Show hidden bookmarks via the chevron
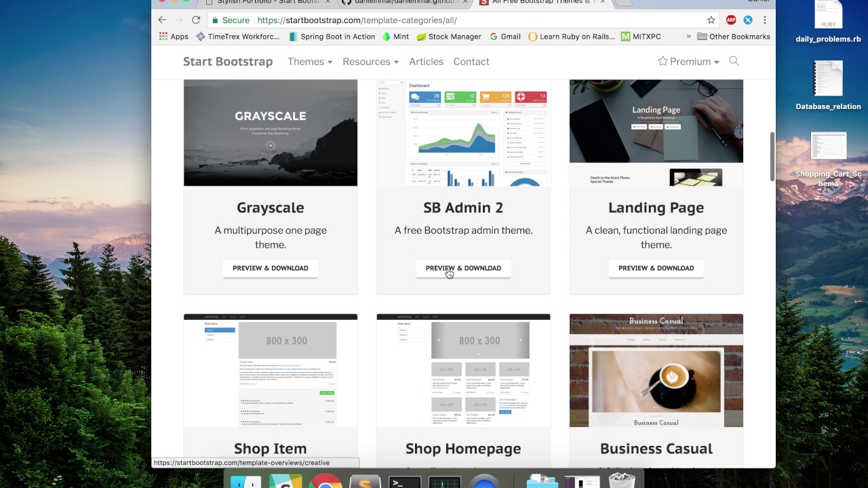Image resolution: width=868 pixels, height=488 pixels. 689,37
